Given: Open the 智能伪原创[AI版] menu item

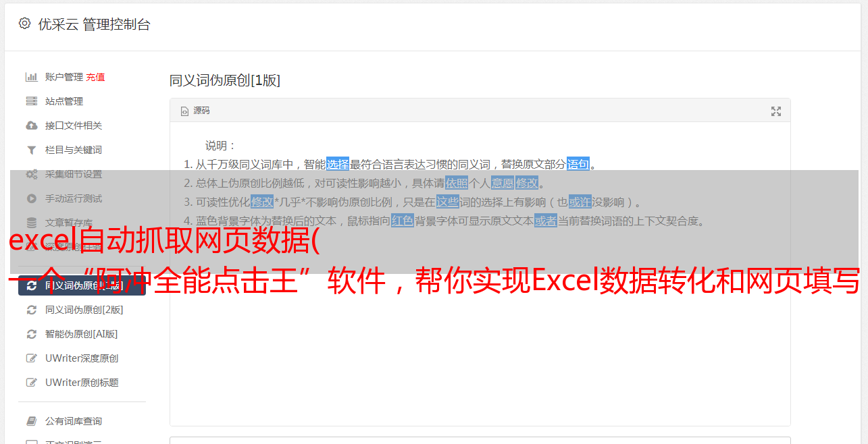Looking at the screenshot, I should point(82,334).
